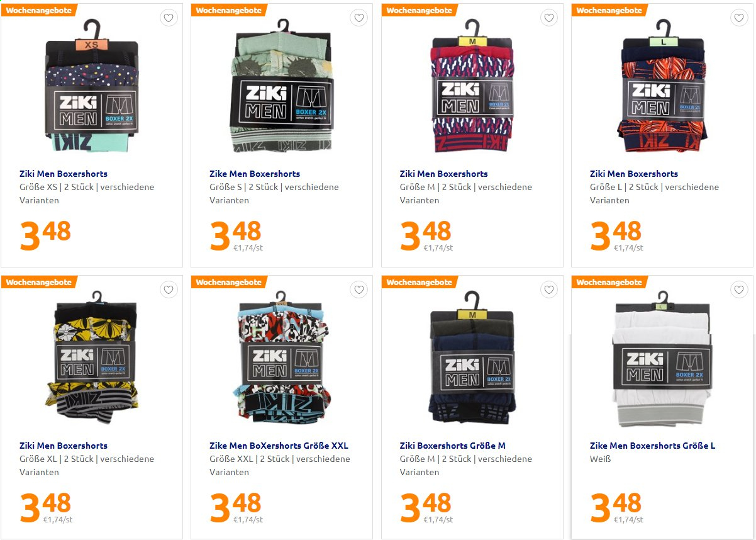Open Ziki Men Boxershorts Größe XS title link
This screenshot has height=540, width=756.
[64, 174]
